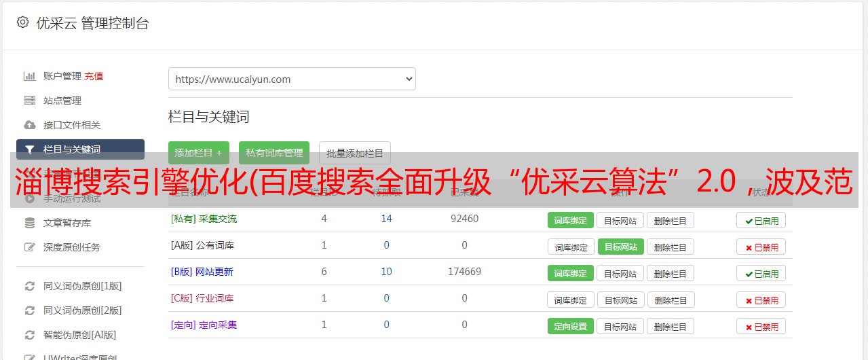Click the cloud upload icon next to 接口文件相关
This screenshot has width=868, height=360.
click(x=30, y=125)
